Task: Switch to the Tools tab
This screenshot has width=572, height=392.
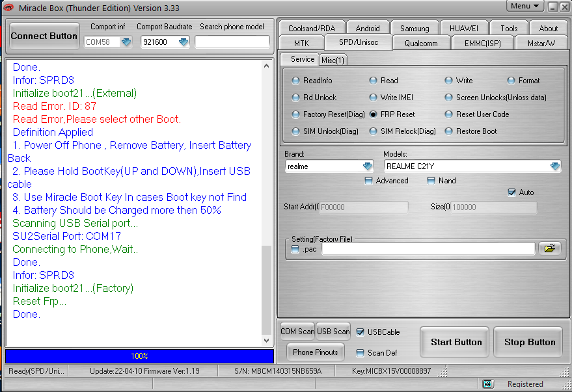Action: (509, 29)
